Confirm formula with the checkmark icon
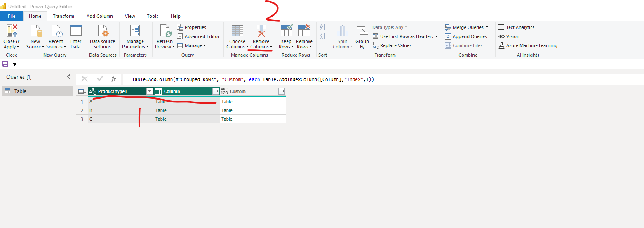 (x=100, y=79)
